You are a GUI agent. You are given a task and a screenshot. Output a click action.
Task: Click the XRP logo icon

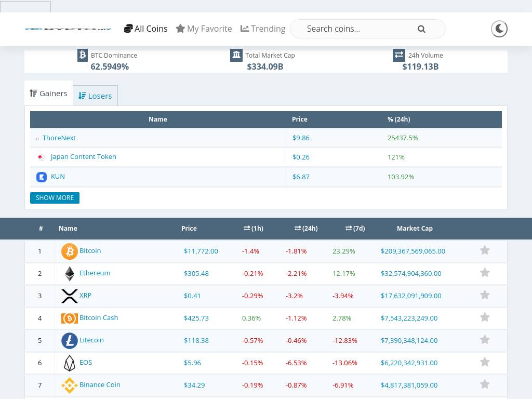[69, 296]
